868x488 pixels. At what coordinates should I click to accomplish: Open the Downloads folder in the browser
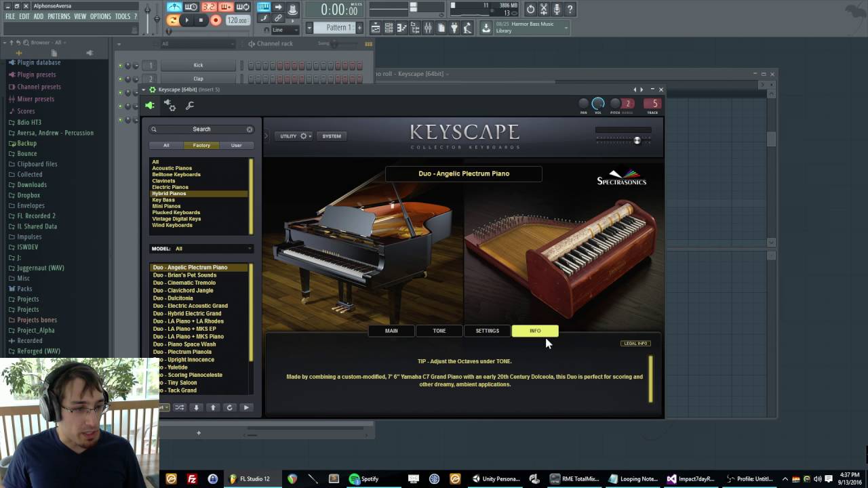[32, 184]
